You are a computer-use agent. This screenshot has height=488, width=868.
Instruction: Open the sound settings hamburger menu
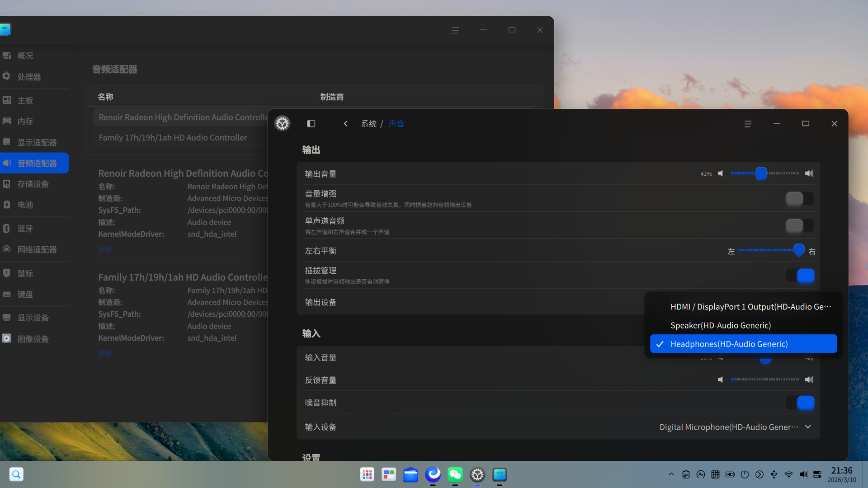tap(748, 123)
